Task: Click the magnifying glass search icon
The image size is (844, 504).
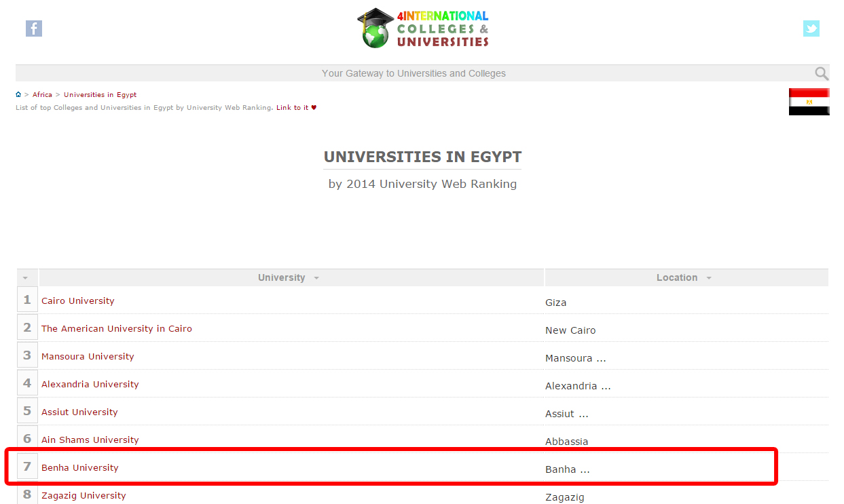Action: click(822, 73)
